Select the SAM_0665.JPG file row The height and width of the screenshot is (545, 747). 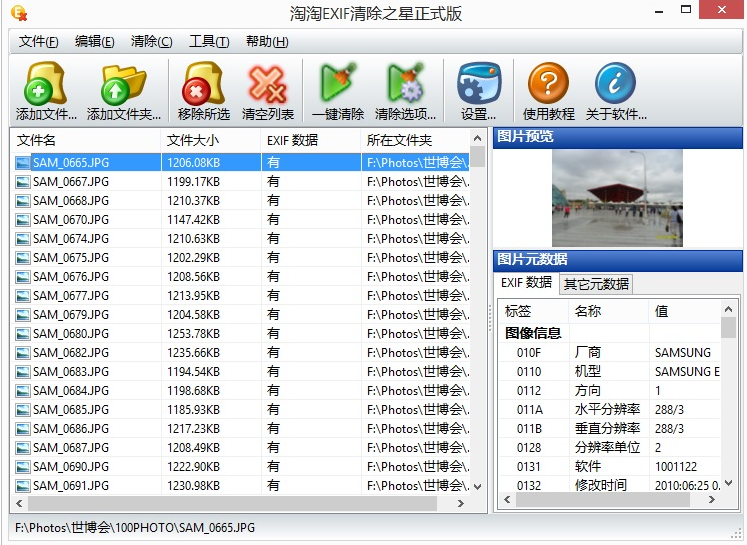pos(240,163)
